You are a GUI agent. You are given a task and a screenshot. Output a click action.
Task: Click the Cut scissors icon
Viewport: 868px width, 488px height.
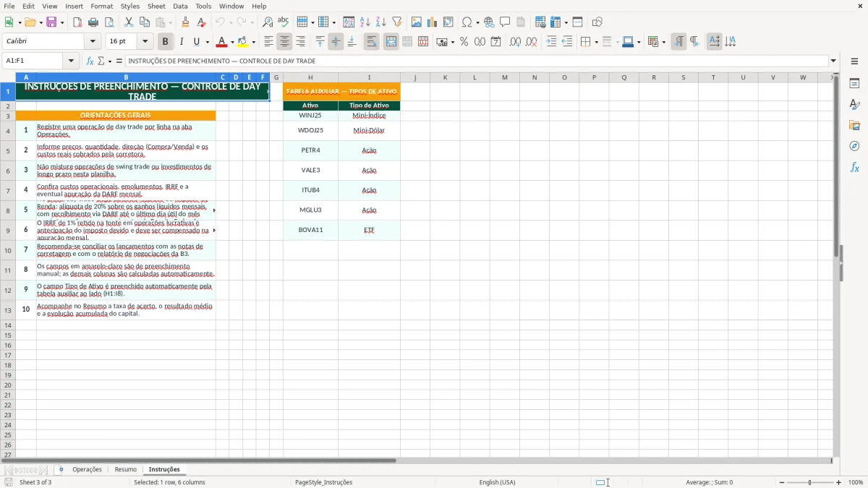pyautogui.click(x=128, y=22)
